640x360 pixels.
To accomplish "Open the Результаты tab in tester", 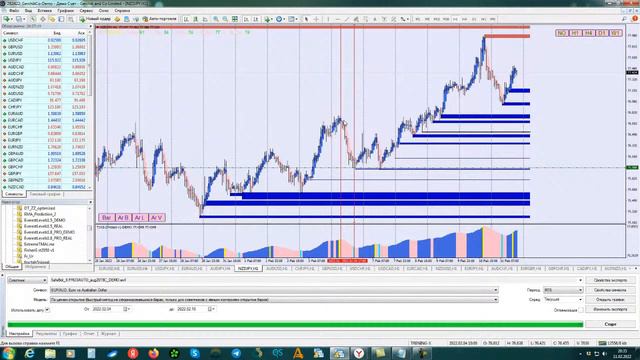I will coord(46,333).
